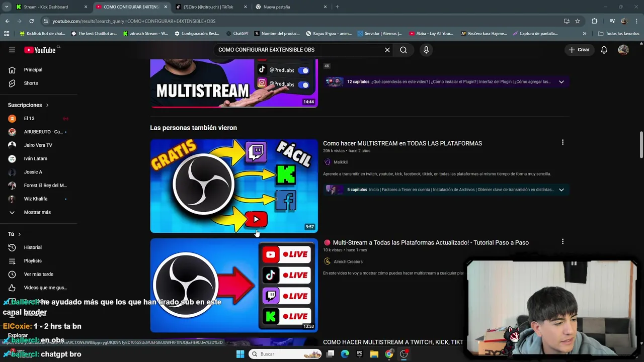The height and width of the screenshot is (362, 644).
Task: Click the MULTISTREAM video thumbnail (14:44)
Action: (x=234, y=83)
